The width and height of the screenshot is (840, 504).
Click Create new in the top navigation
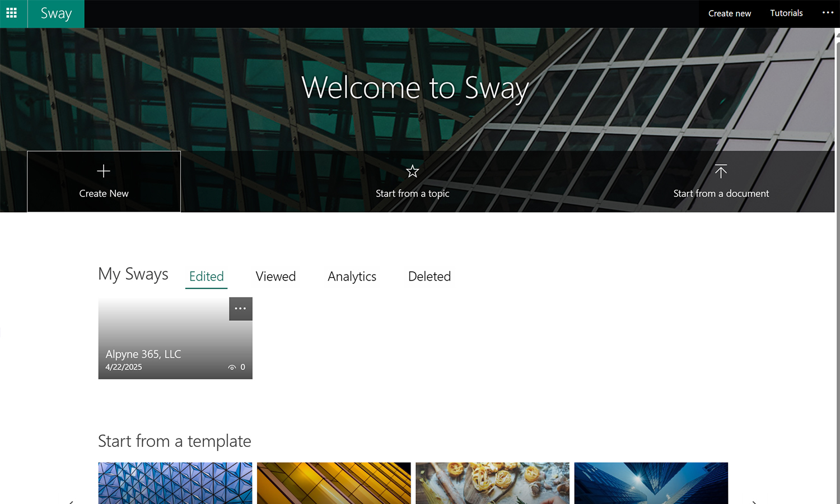(729, 13)
